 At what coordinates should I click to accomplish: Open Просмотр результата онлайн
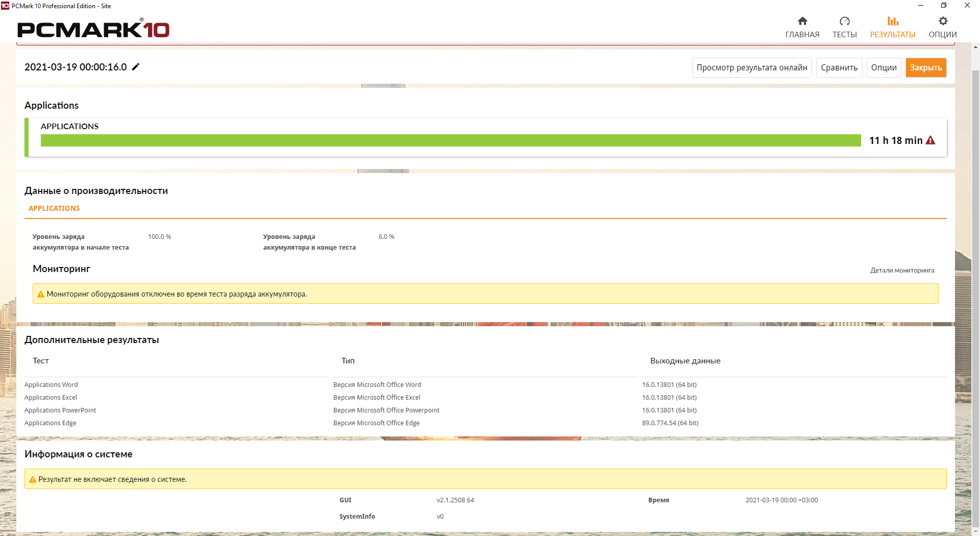[752, 67]
